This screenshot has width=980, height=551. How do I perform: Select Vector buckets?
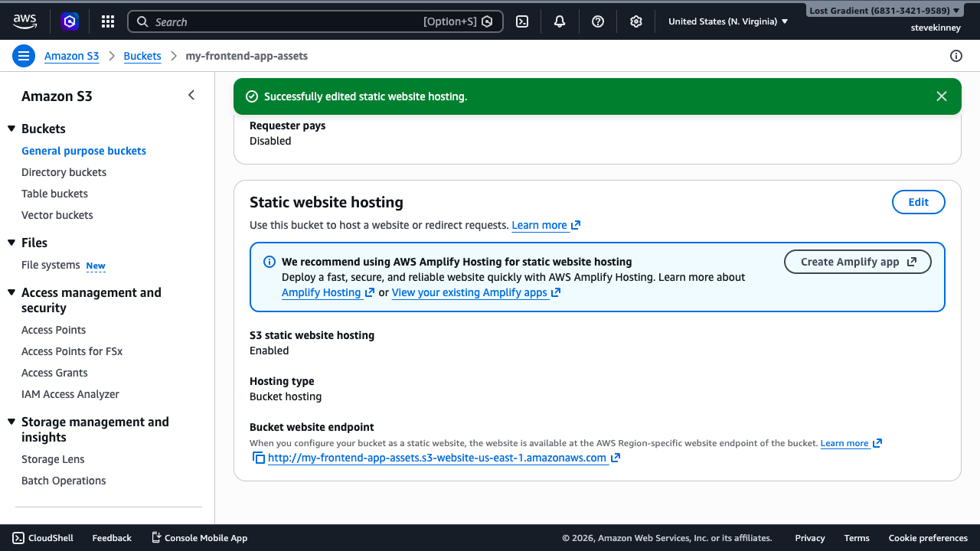point(57,215)
